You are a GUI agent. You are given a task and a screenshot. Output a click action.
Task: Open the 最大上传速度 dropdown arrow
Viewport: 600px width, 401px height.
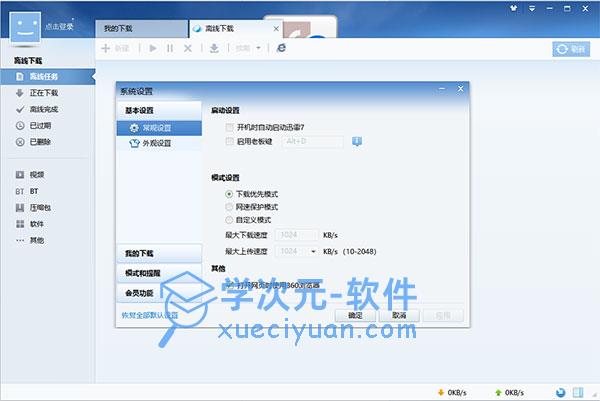pos(313,251)
